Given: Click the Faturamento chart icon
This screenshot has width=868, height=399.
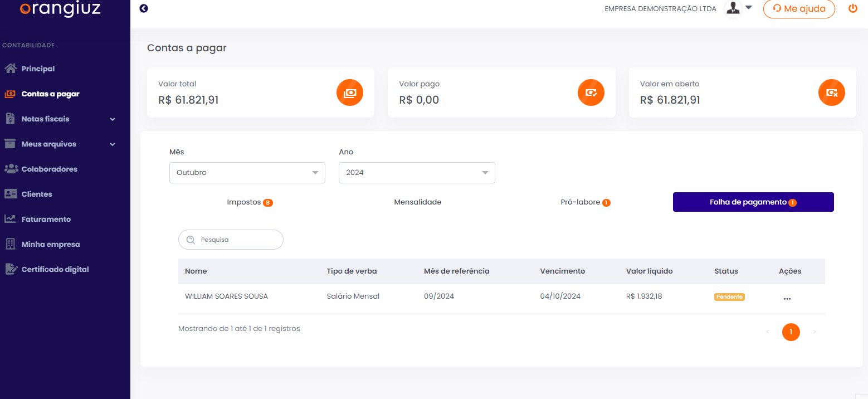Looking at the screenshot, I should point(10,219).
